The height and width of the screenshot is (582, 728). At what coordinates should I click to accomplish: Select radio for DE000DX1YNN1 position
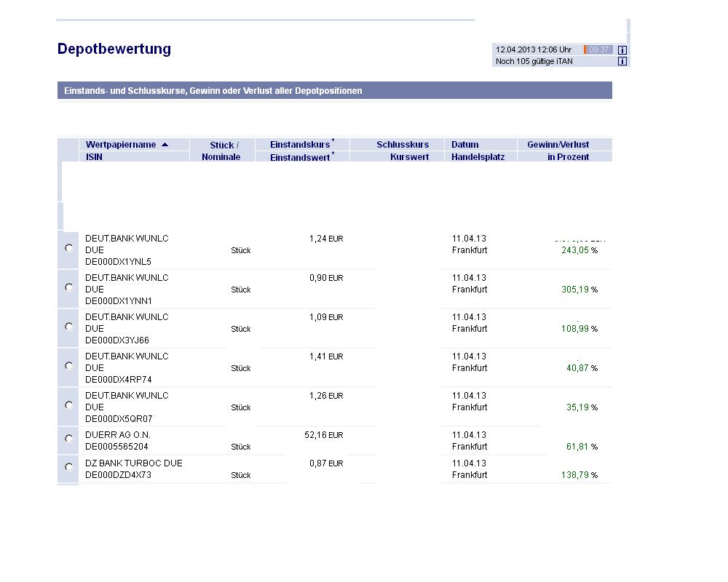pyautogui.click(x=68, y=287)
